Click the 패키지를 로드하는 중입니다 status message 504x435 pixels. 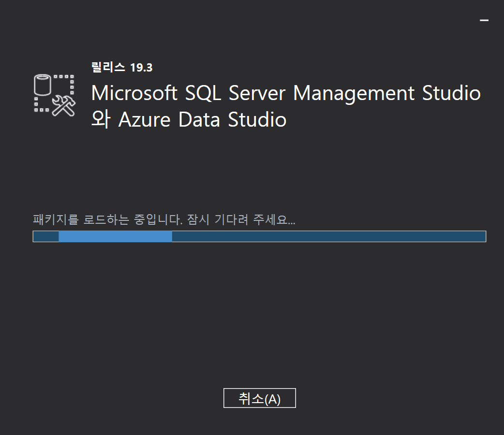pyautogui.click(x=164, y=220)
